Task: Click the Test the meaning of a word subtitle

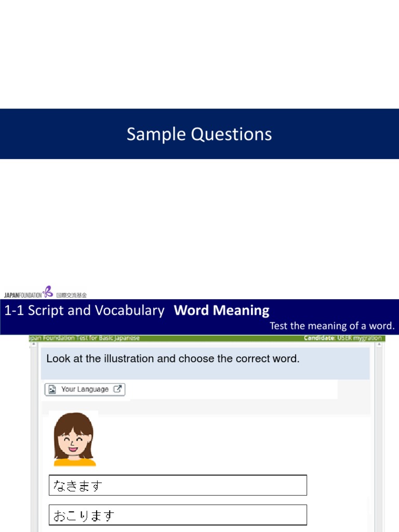Action: pos(332,326)
